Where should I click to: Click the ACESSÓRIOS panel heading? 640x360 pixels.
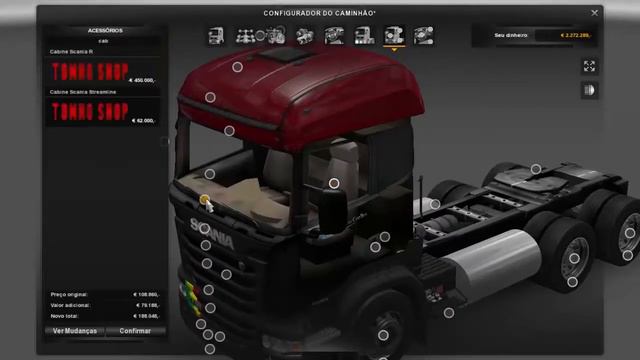click(x=105, y=31)
